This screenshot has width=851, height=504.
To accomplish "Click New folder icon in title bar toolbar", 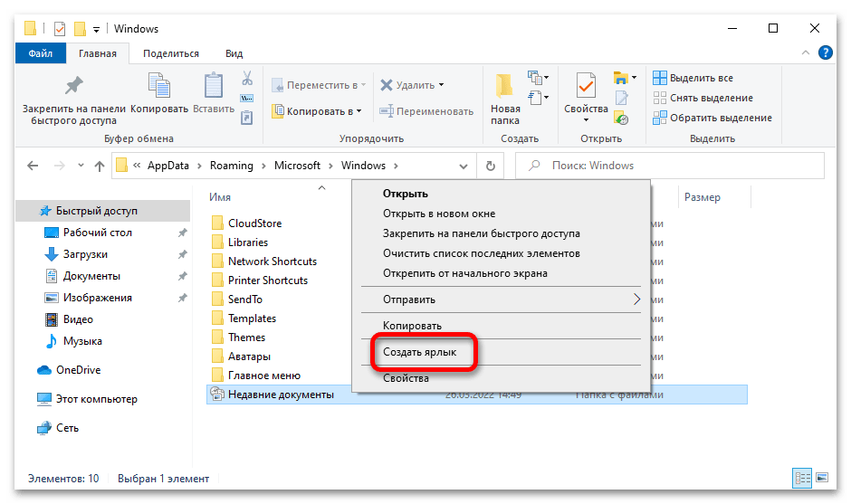I will coord(80,29).
